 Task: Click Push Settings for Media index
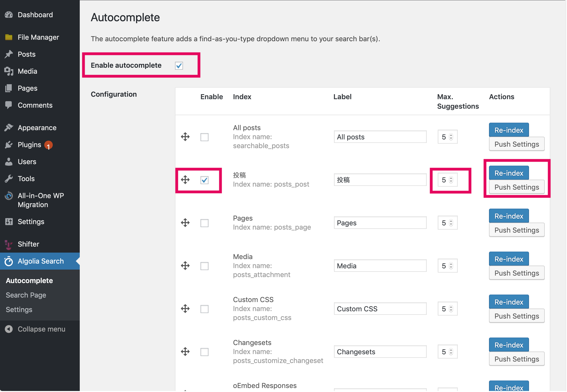coord(517,273)
